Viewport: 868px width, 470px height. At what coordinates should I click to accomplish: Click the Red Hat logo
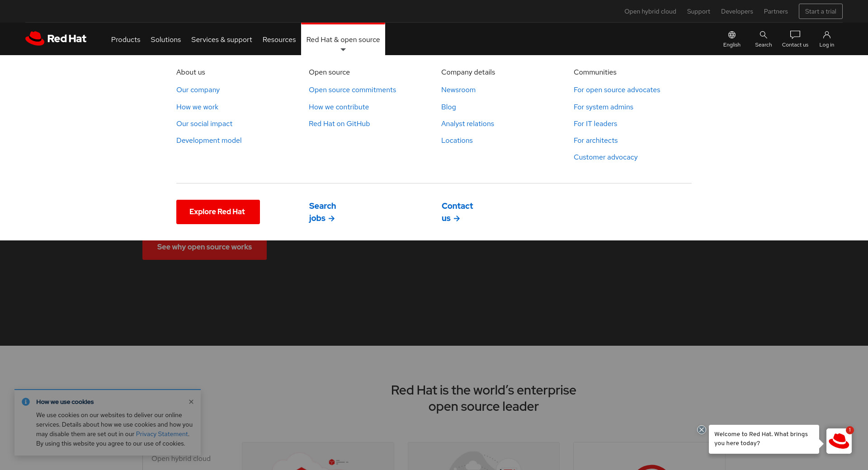(56, 39)
